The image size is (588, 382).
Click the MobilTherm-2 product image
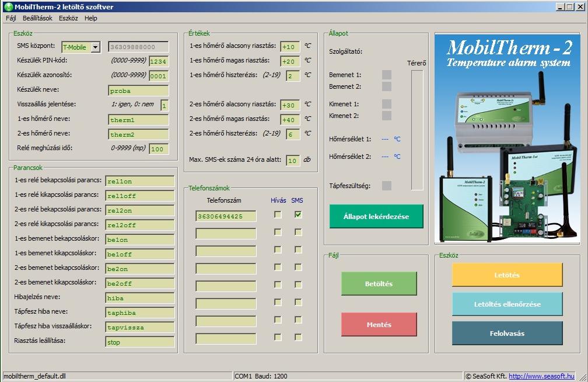(507, 138)
